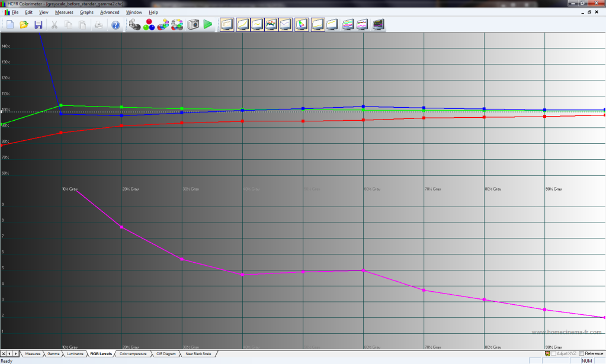The height and width of the screenshot is (364, 606).
Task: Close the current tab with the X button
Action: tap(4, 353)
